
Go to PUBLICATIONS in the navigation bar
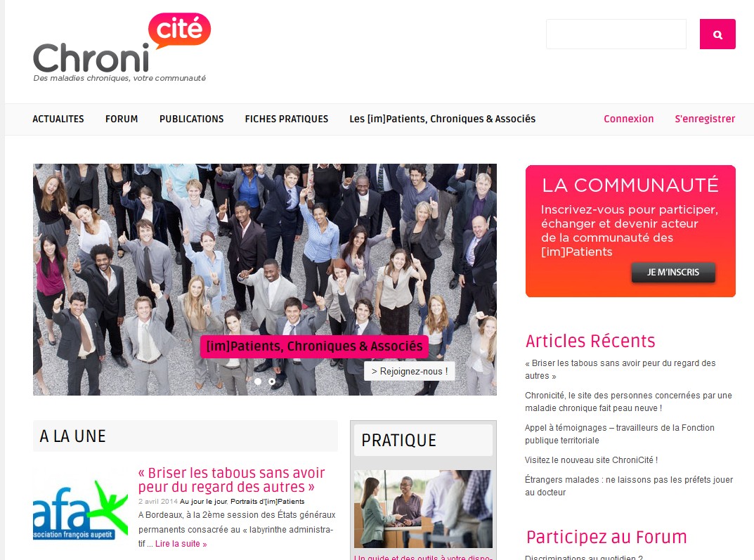[x=191, y=119]
